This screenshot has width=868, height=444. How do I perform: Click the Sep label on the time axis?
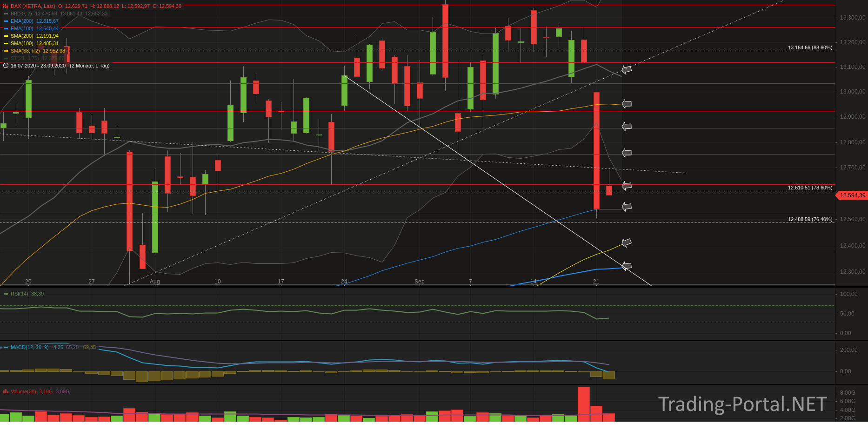click(420, 282)
